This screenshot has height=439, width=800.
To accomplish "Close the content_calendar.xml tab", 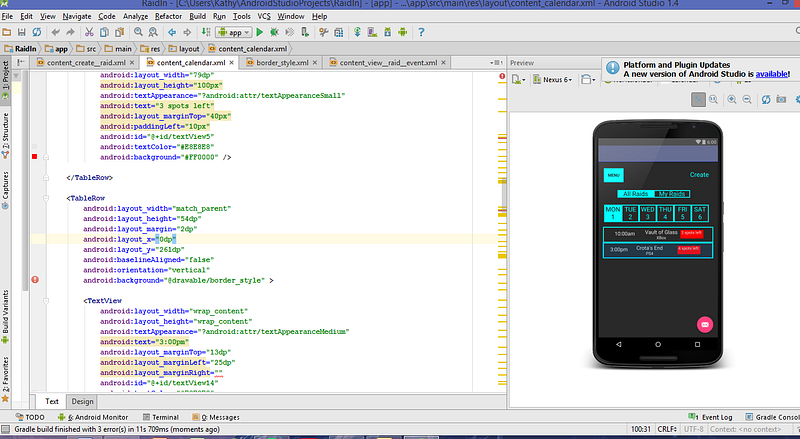I will pos(232,63).
